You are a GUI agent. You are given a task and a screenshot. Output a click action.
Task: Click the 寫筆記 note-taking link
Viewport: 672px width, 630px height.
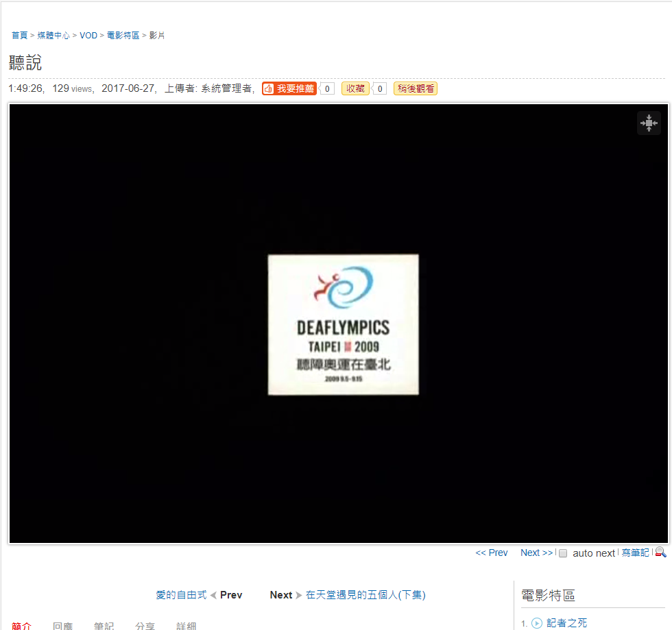click(x=635, y=553)
